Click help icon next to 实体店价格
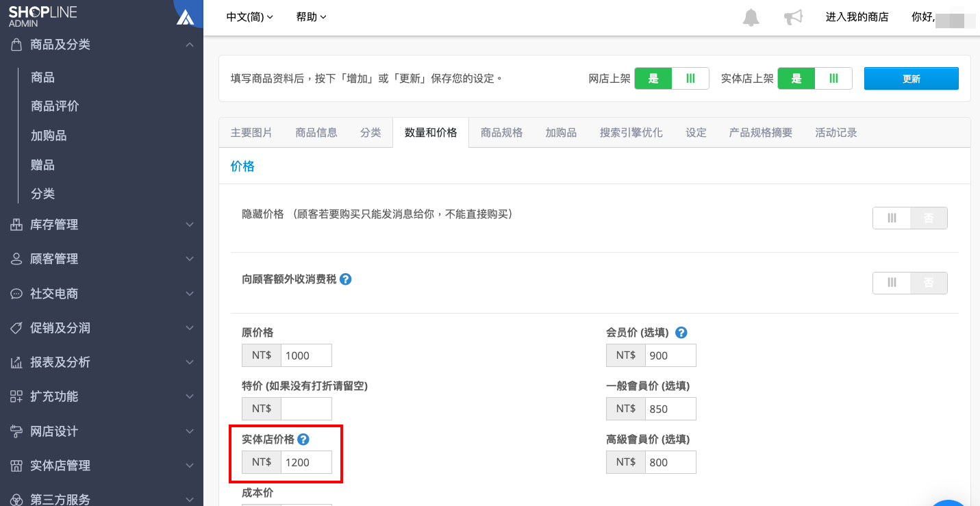This screenshot has width=980, height=506. [x=303, y=440]
